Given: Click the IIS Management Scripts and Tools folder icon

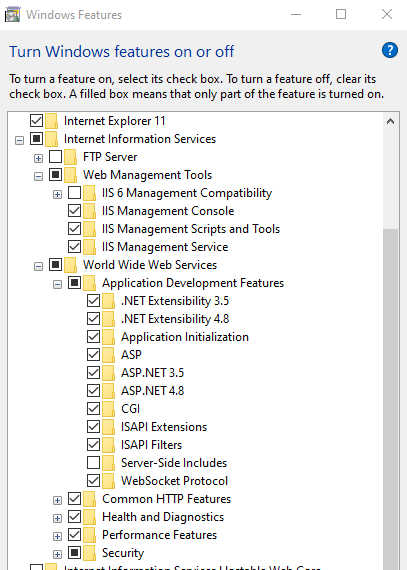Looking at the screenshot, I should pos(89,229).
